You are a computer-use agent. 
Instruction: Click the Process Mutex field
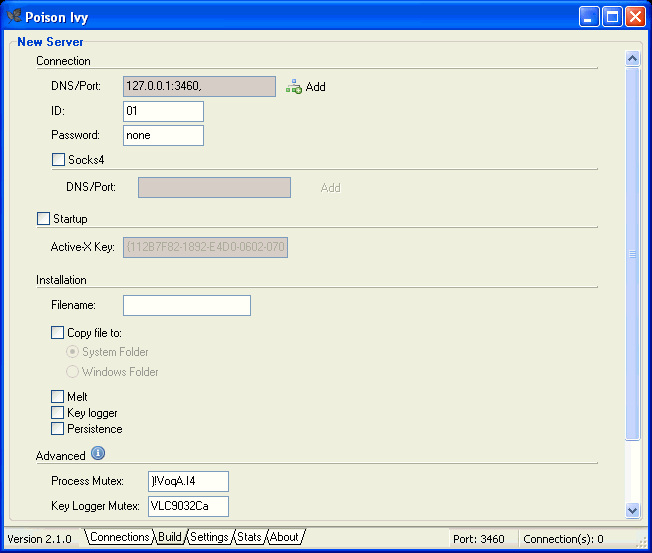click(x=188, y=482)
